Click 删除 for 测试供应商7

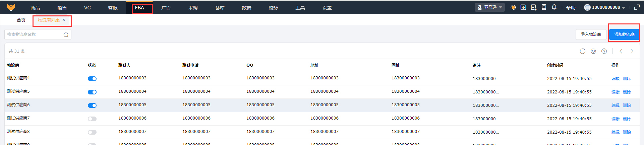(x=627, y=119)
